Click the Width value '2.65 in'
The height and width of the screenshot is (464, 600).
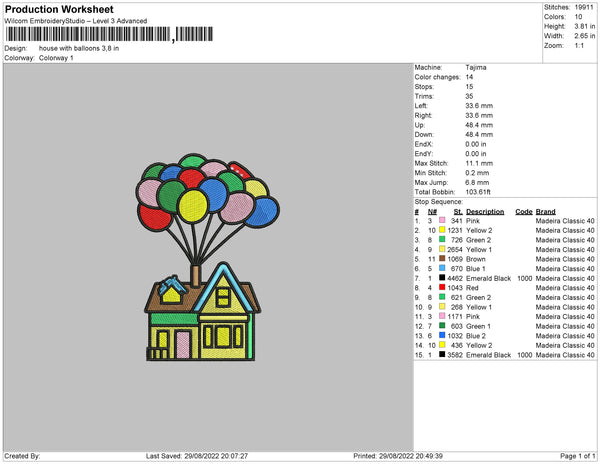(585, 36)
